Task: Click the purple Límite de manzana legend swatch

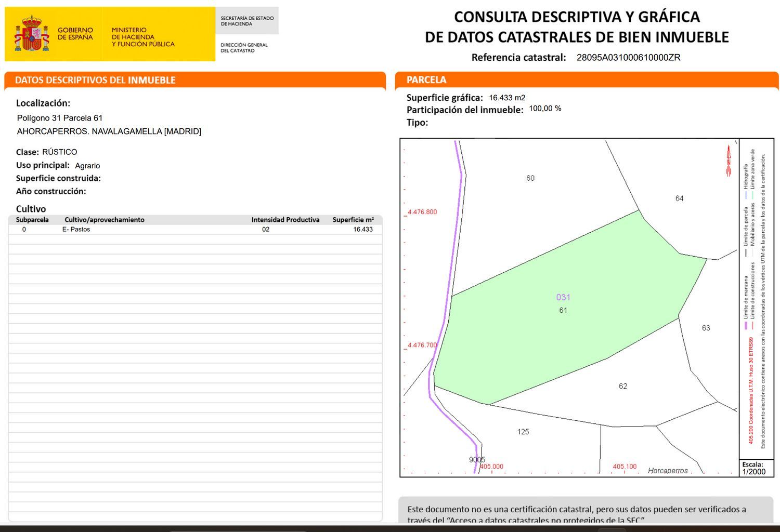Action: point(745,326)
